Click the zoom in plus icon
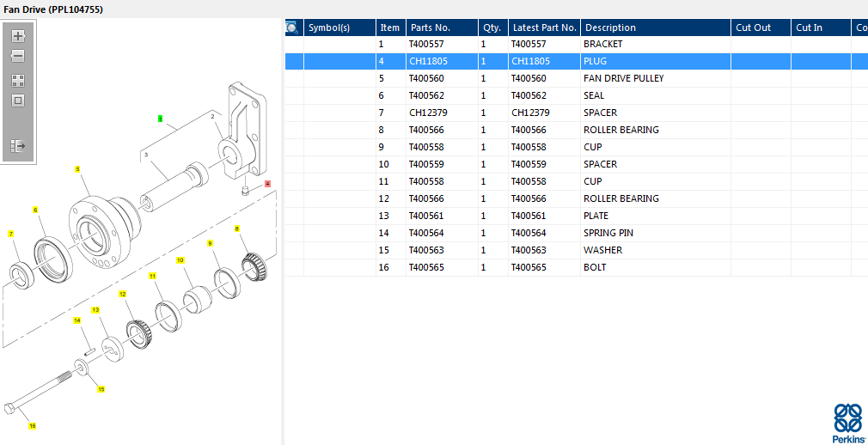This screenshot has width=868, height=445. tap(18, 36)
